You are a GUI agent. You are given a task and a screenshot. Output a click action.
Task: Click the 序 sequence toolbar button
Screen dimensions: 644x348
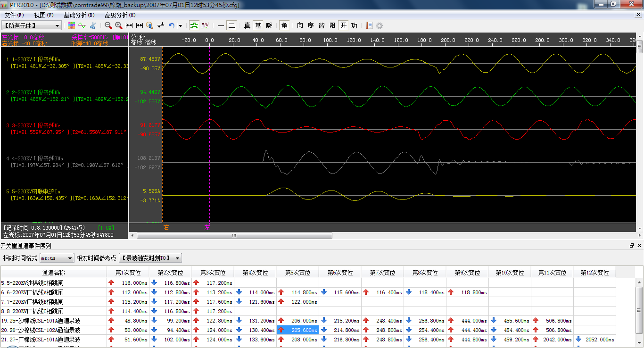tap(311, 25)
